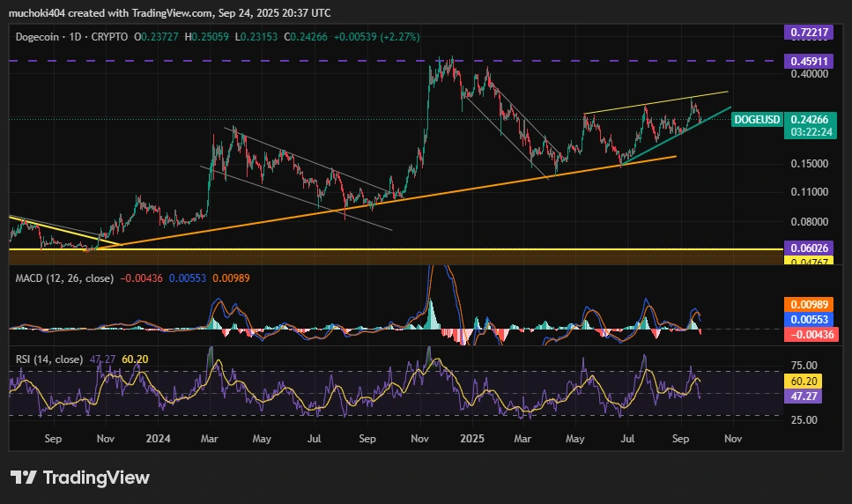
Task: Click the green DOGEUSD symbol tag
Action: tap(757, 119)
